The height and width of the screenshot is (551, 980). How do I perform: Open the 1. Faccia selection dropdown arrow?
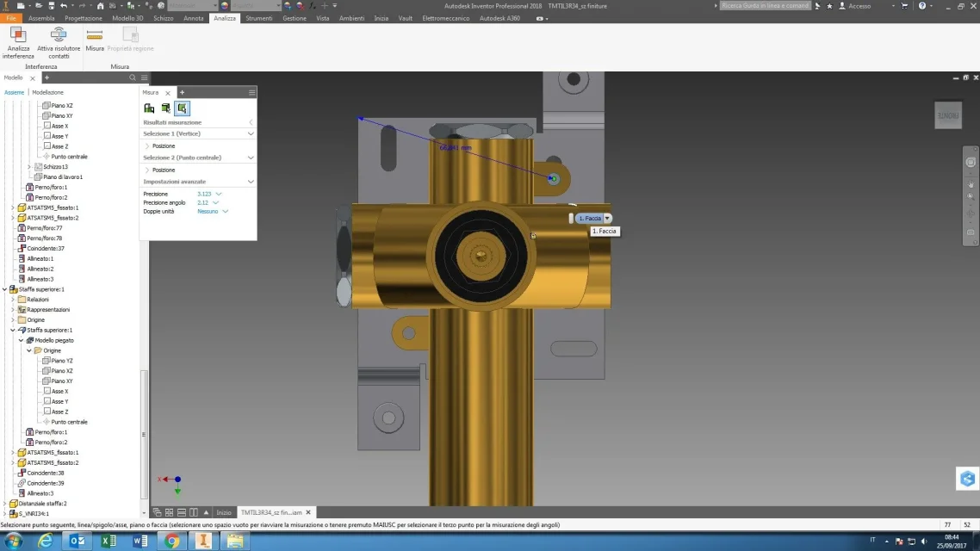607,218
